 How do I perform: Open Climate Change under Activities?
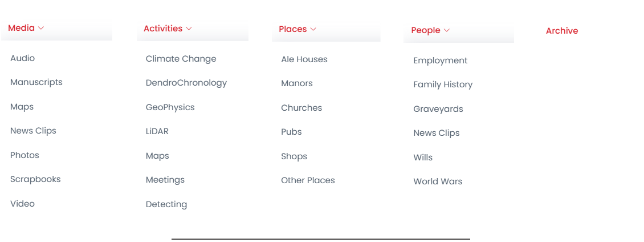(181, 59)
